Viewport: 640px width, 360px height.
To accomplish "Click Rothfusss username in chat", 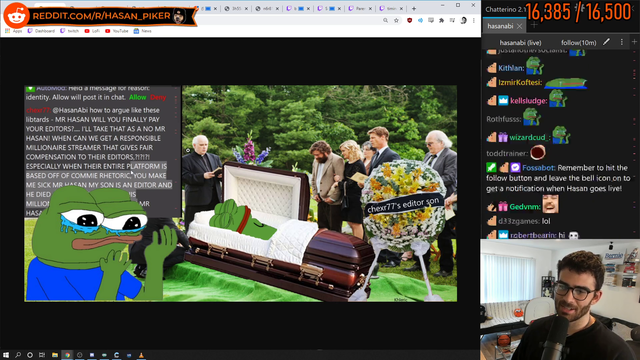I will pos(504,119).
